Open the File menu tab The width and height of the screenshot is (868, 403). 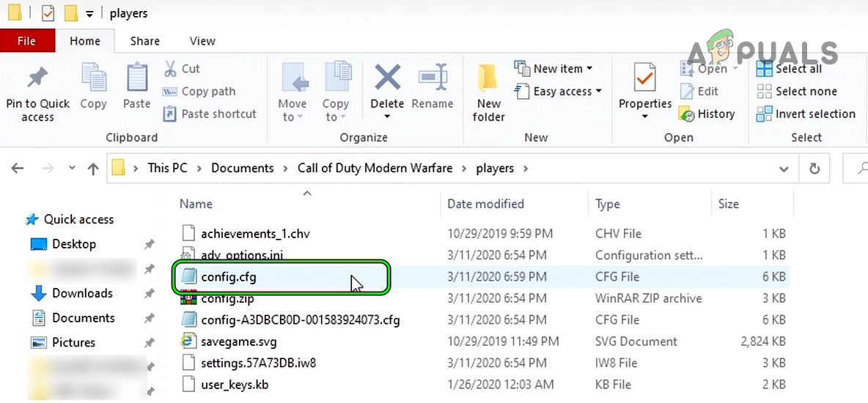pyautogui.click(x=27, y=41)
